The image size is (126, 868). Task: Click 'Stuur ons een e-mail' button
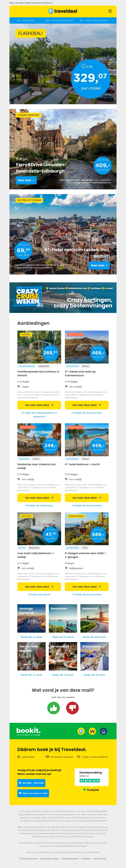click(x=33, y=793)
